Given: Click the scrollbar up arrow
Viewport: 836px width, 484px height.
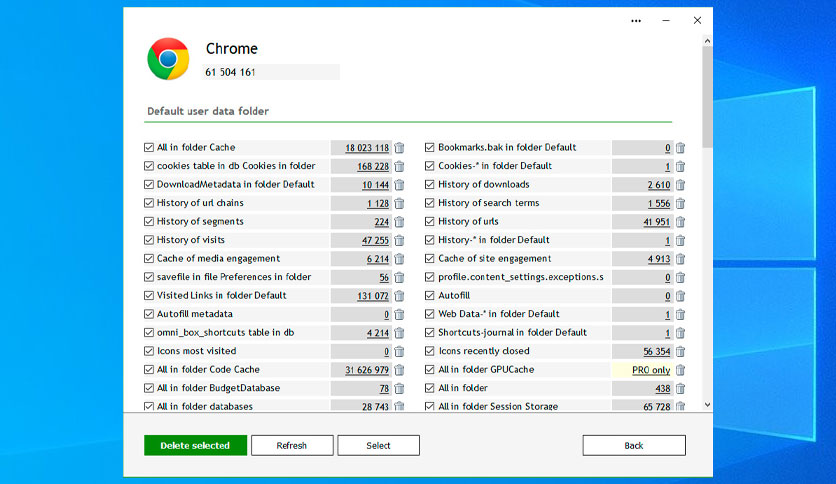Looking at the screenshot, I should [708, 41].
